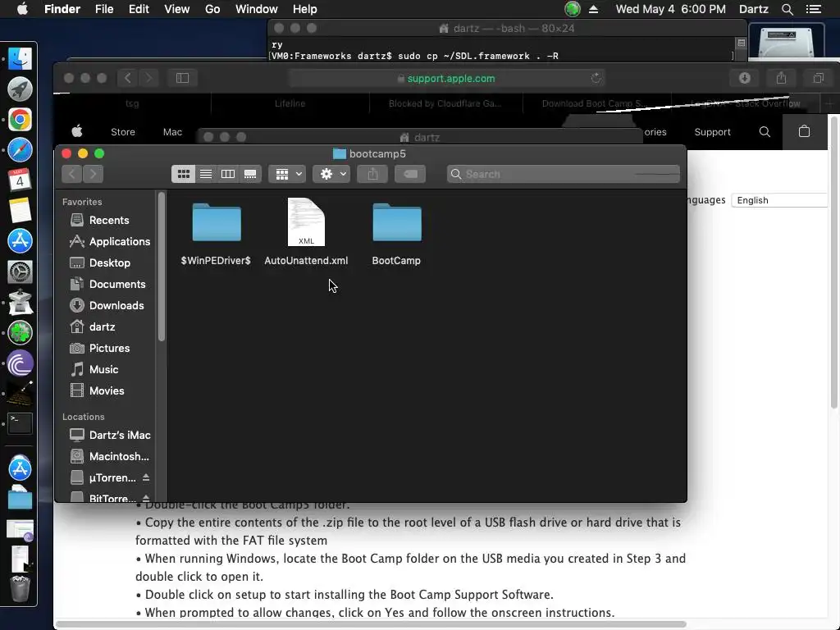Open Desktop in the Finder sidebar
The image size is (840, 630).
[100, 263]
